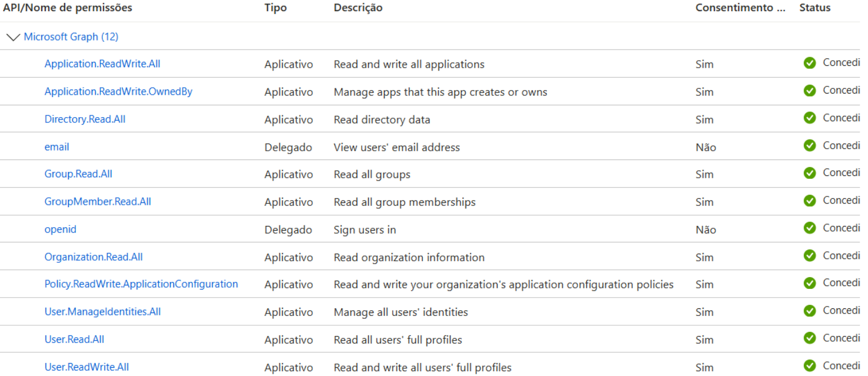Click the email delegated permission
868x376 pixels.
click(x=56, y=147)
